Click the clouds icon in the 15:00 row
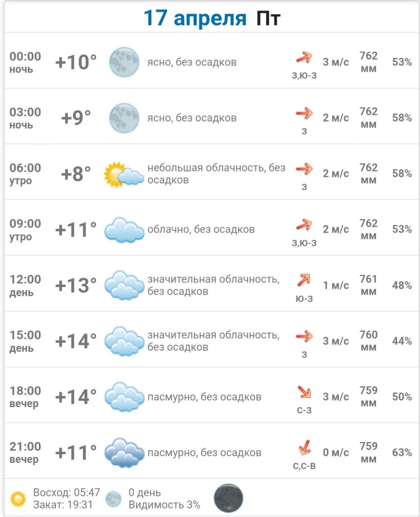The image size is (420, 517). tap(124, 341)
